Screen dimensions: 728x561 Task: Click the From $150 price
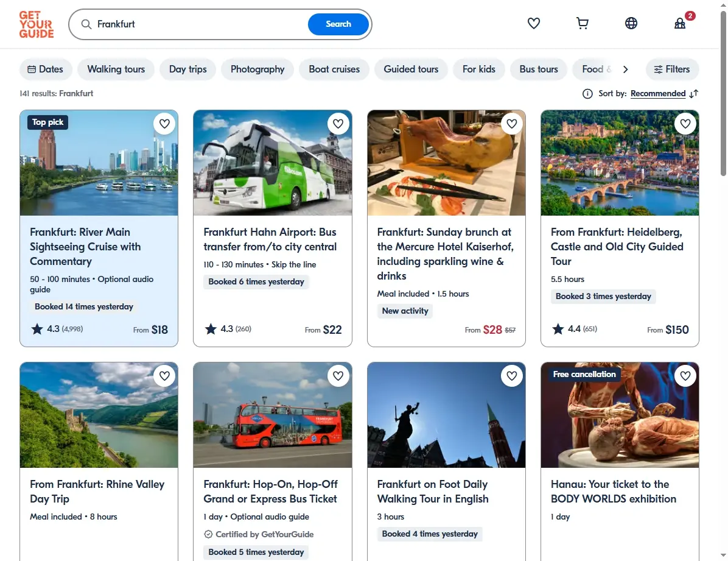click(668, 330)
